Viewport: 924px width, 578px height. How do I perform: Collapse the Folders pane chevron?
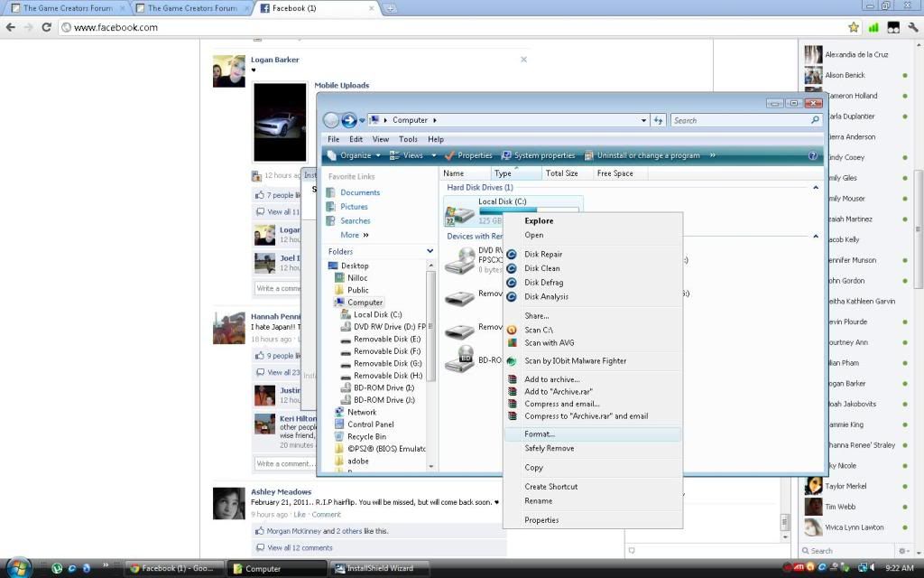click(430, 251)
